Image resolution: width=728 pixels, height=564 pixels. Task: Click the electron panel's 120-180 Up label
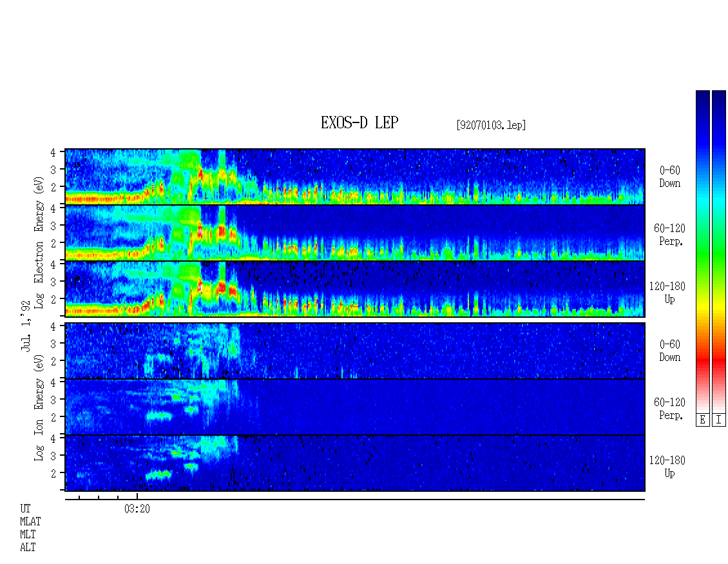667,293
